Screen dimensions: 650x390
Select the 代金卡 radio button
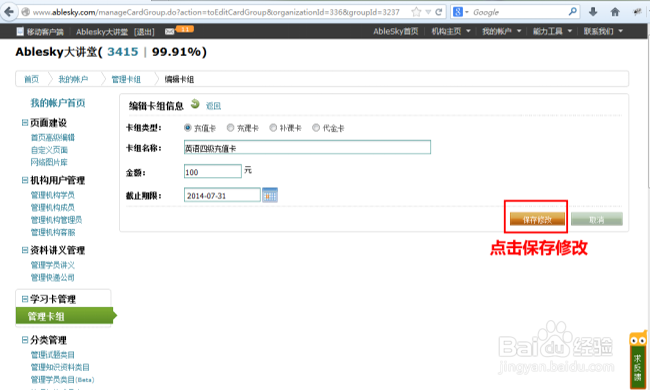pyautogui.click(x=316, y=128)
